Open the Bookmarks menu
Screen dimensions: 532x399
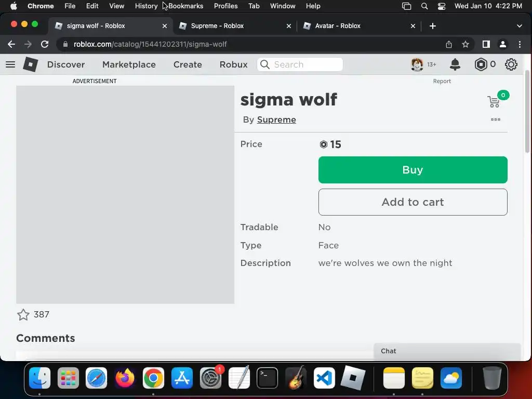pos(185,6)
